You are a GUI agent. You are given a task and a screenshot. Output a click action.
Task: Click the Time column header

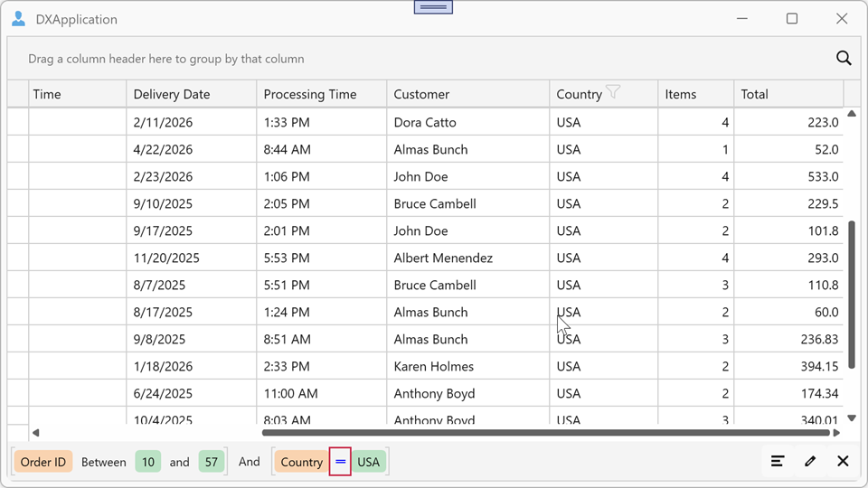(x=78, y=94)
